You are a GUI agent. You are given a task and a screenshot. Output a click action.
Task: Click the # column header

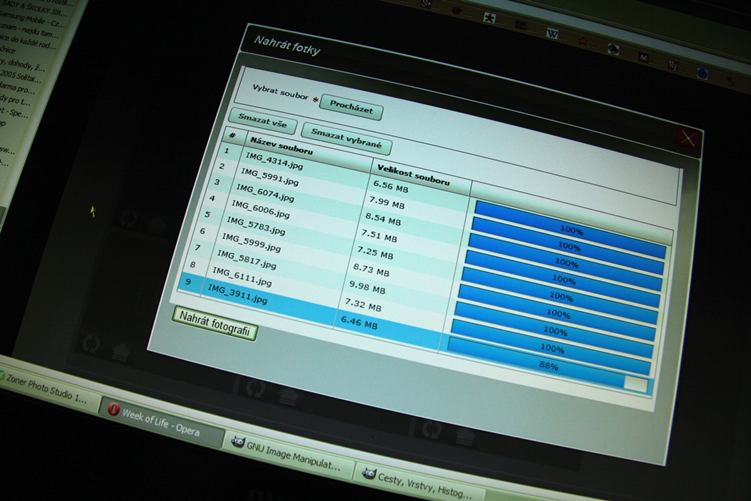(232, 136)
